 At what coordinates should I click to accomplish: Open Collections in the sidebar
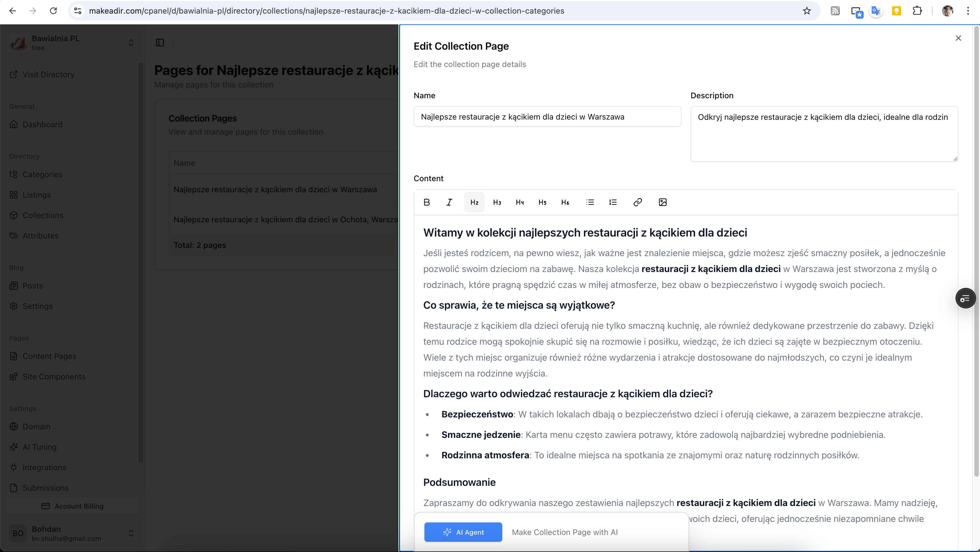(43, 215)
